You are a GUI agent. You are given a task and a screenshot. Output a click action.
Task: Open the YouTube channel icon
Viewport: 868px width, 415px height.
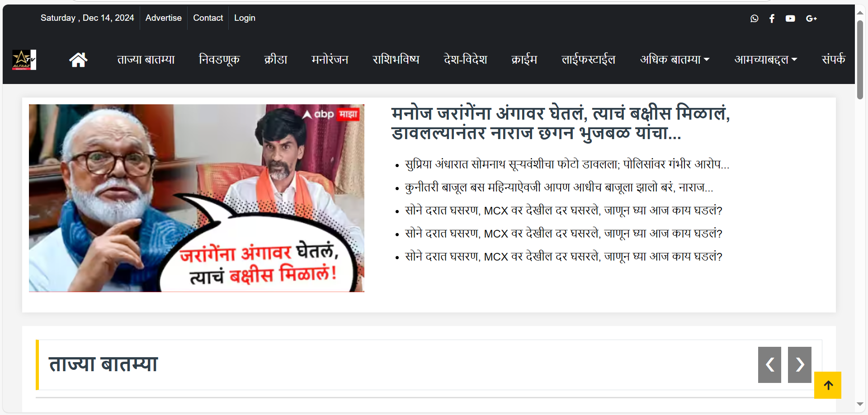click(x=790, y=19)
